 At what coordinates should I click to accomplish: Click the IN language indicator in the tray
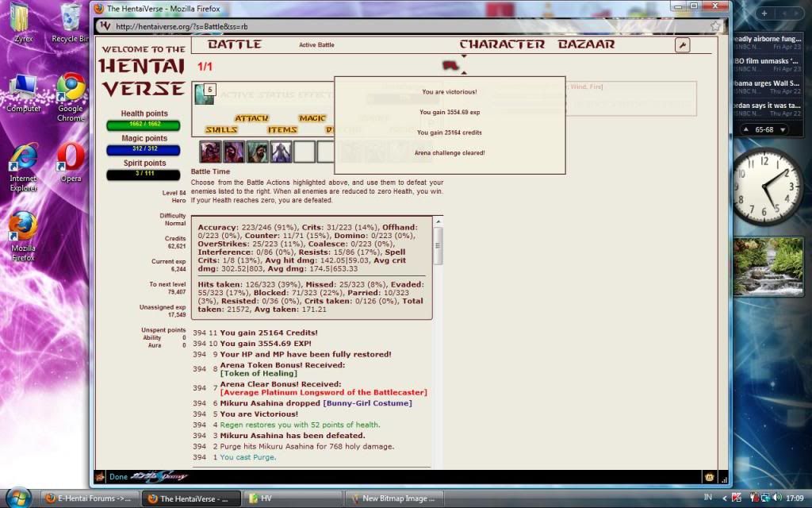(x=708, y=498)
